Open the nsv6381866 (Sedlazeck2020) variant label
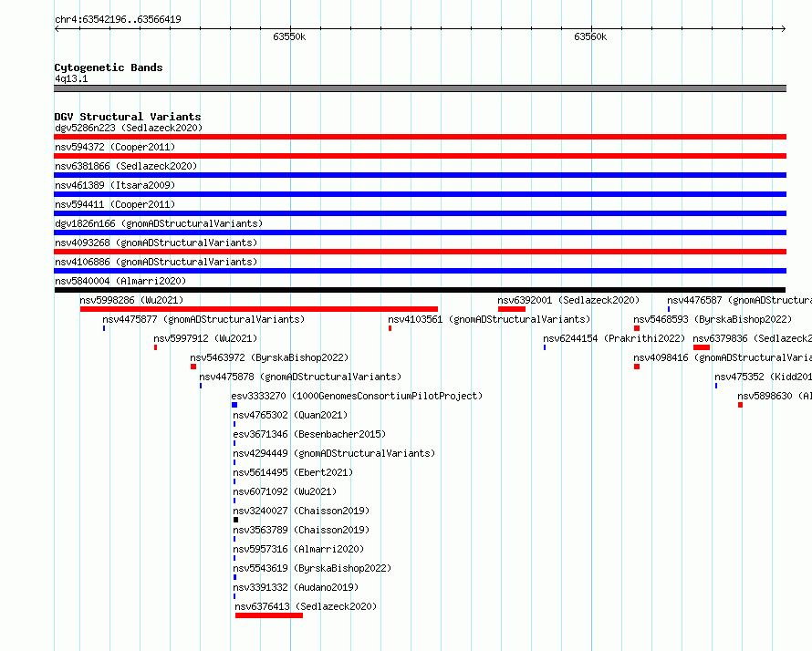The width and height of the screenshot is (812, 651). (x=126, y=166)
